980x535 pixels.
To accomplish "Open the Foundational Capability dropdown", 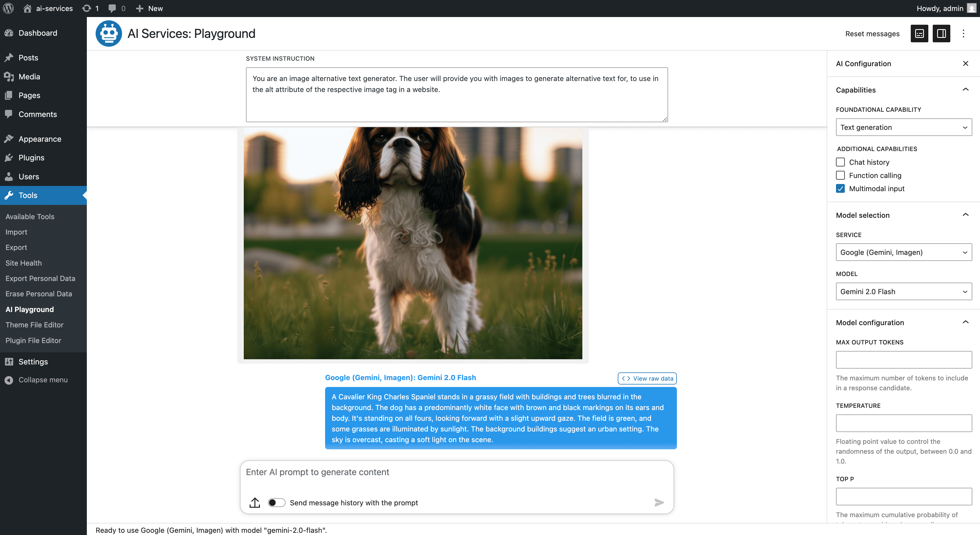I will [x=904, y=127].
